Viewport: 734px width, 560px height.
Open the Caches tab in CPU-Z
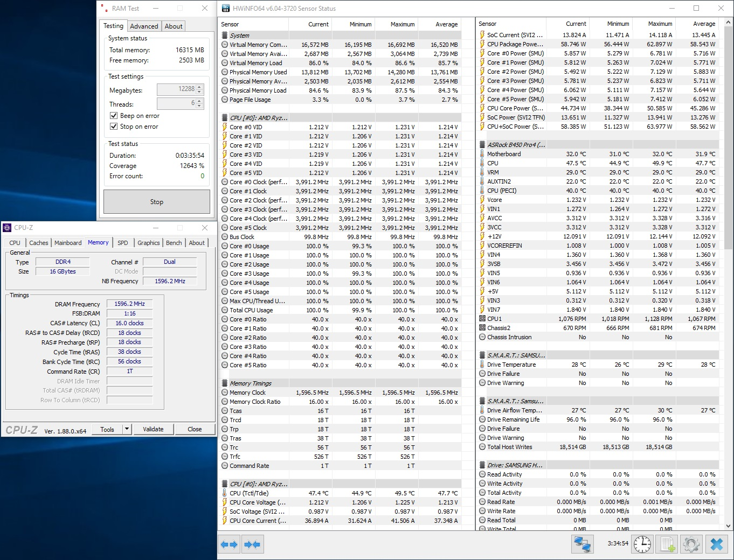39,243
